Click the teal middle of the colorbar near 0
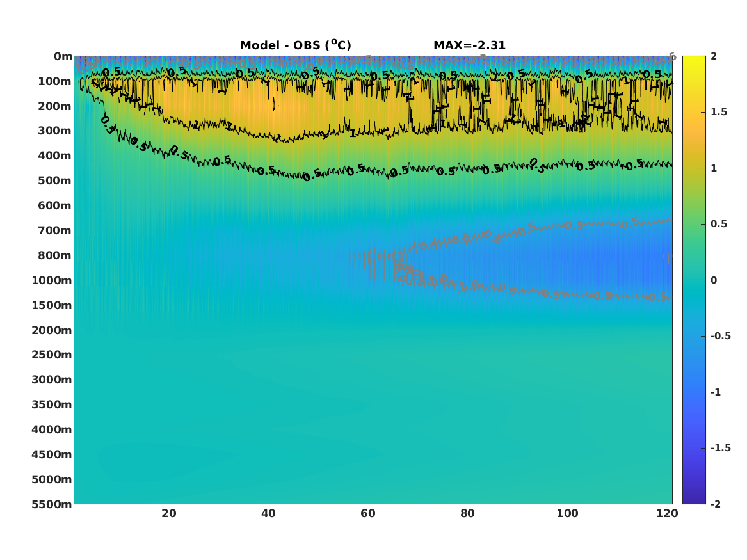This screenshot has height=560, width=747. tap(694, 280)
